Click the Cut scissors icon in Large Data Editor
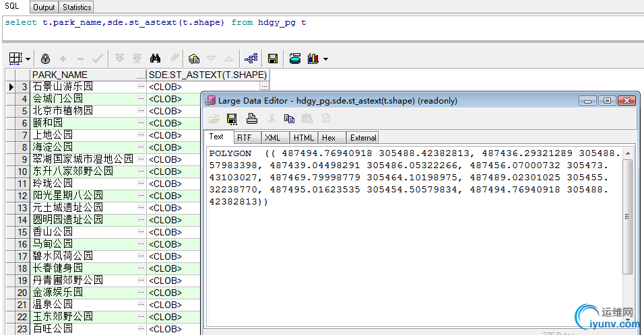 271,119
